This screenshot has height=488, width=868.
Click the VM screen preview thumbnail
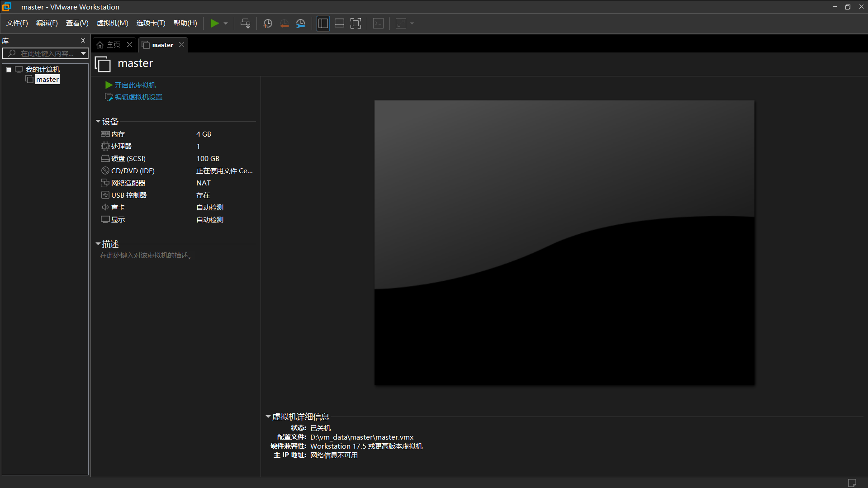(x=564, y=243)
